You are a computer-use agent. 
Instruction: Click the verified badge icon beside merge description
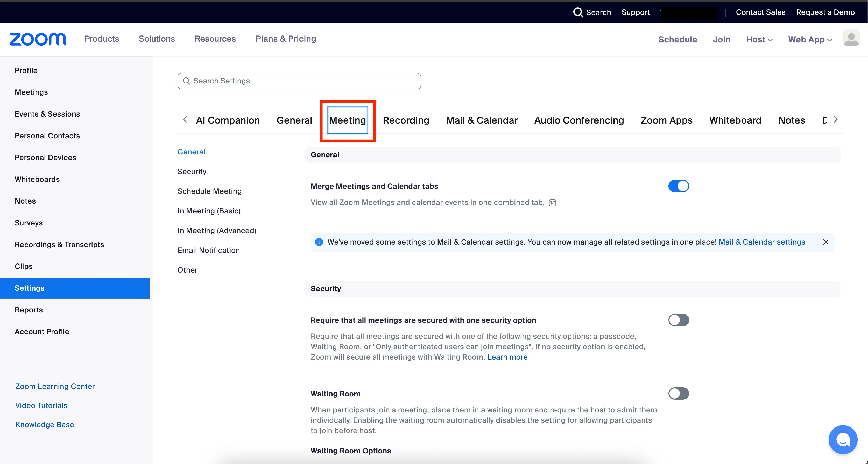(x=552, y=203)
